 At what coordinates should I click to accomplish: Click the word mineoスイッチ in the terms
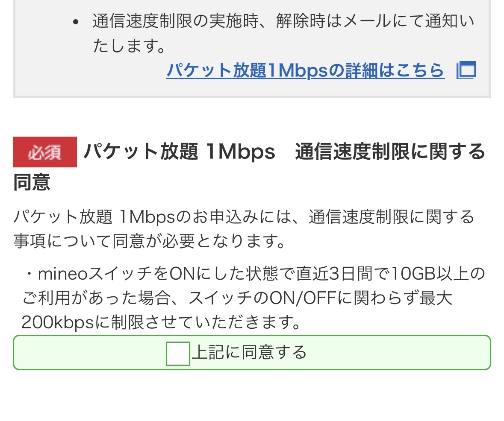pos(96,274)
